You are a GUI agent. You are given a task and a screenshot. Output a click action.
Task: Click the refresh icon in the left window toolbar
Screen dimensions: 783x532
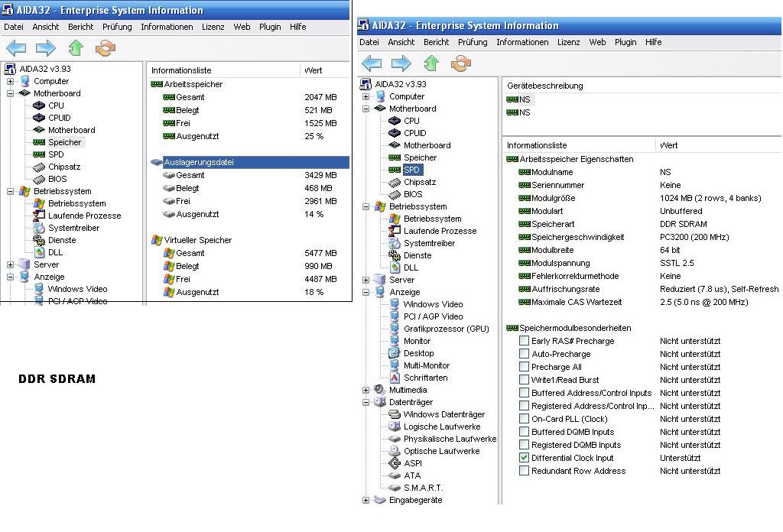pos(106,48)
